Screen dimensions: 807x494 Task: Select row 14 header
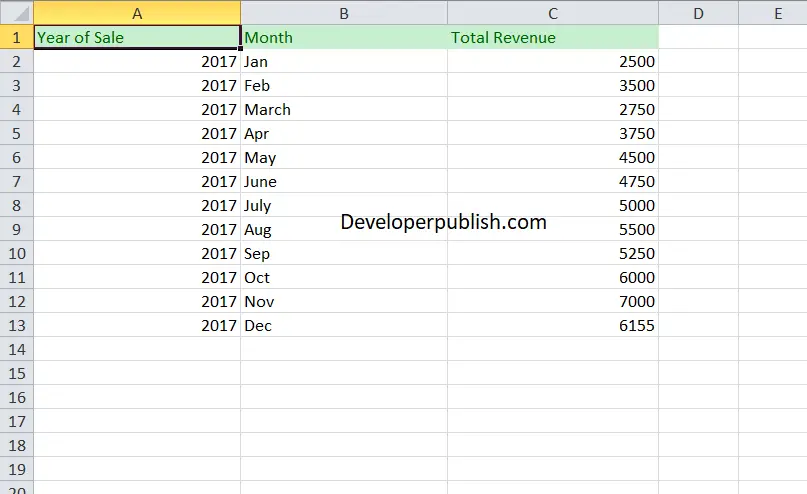tap(16, 349)
